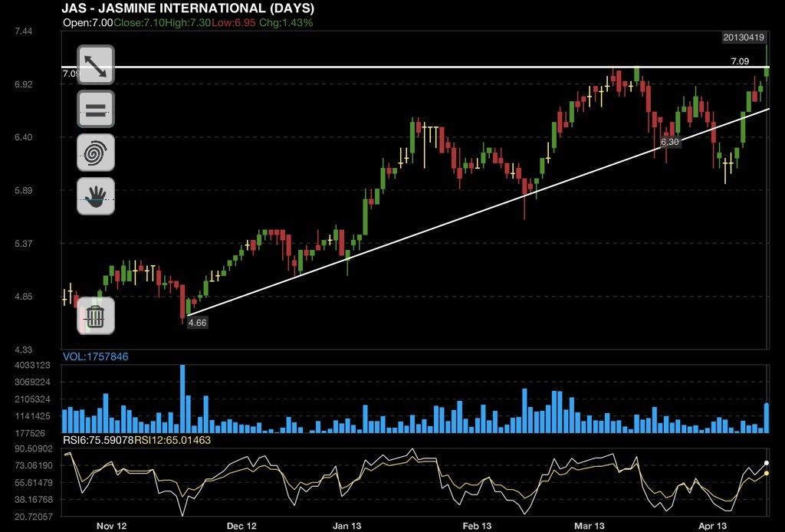This screenshot has height=532, width=785.
Task: Click the 20130419 date marker label
Action: pos(744,37)
